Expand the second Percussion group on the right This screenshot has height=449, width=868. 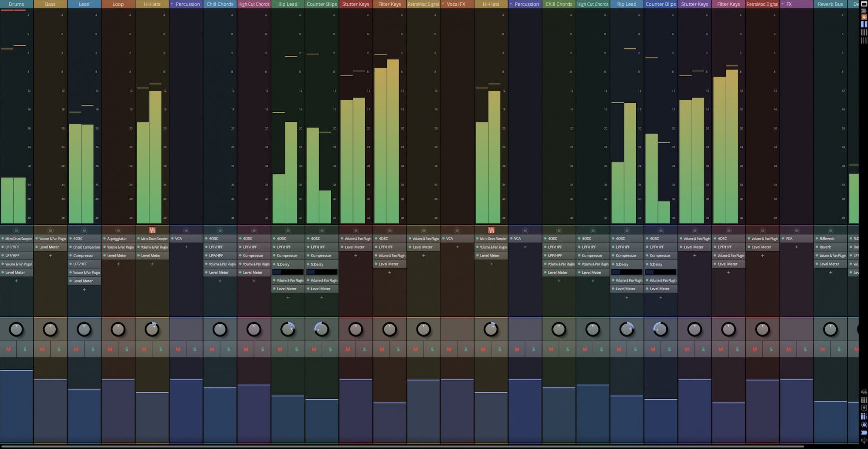point(510,4)
